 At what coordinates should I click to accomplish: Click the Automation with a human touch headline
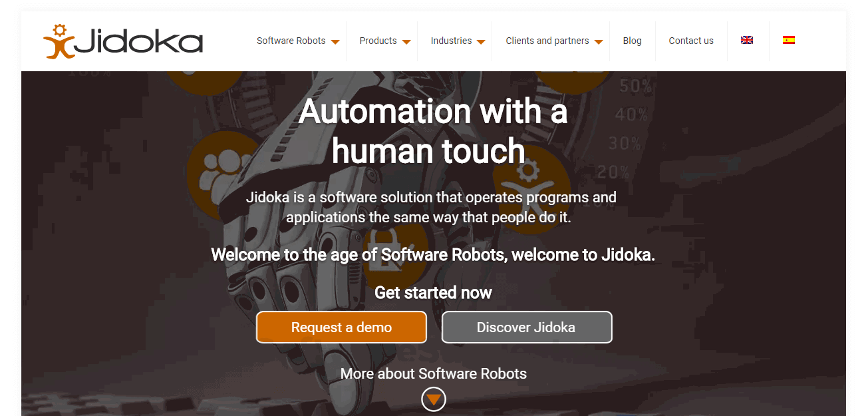[433, 131]
